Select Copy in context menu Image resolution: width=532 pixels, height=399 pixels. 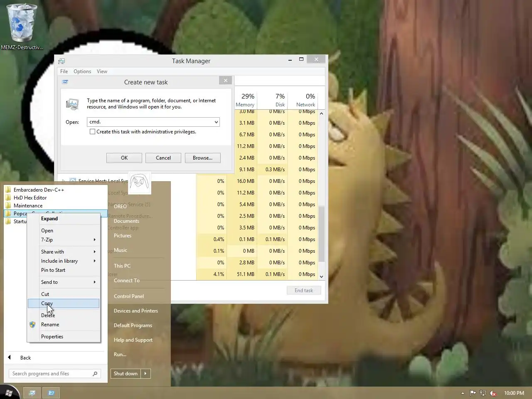click(x=64, y=303)
